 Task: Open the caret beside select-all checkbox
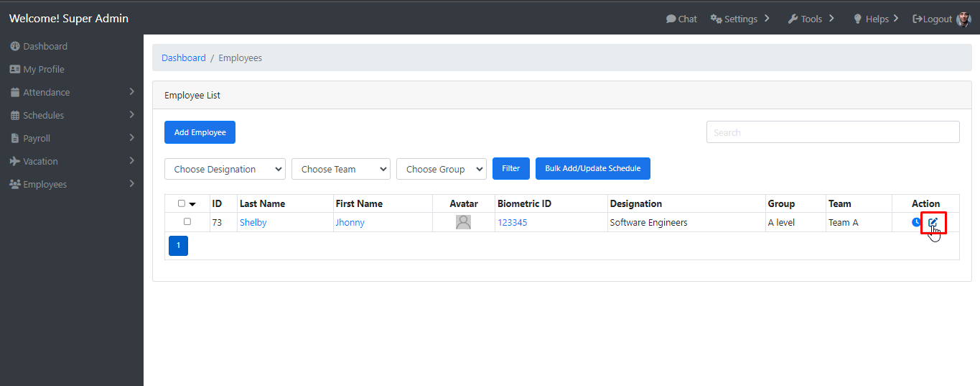192,204
